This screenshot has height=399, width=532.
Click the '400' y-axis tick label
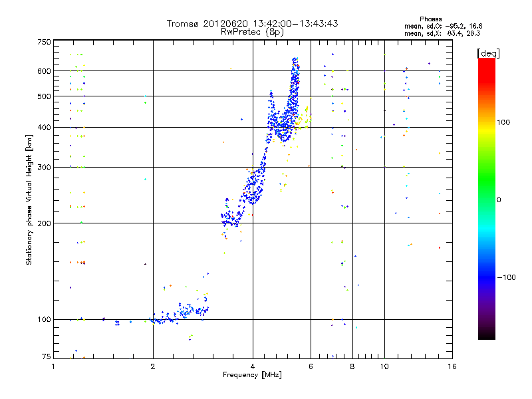click(44, 127)
